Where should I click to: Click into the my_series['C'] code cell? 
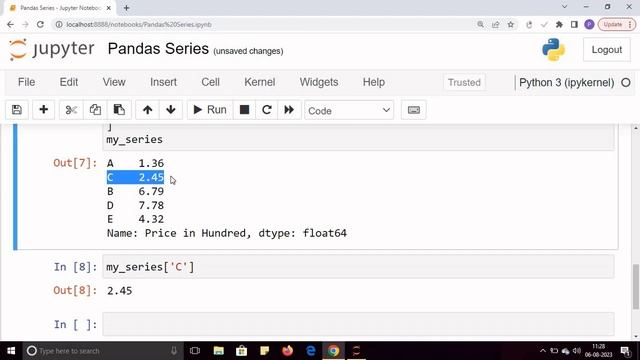pos(358,267)
